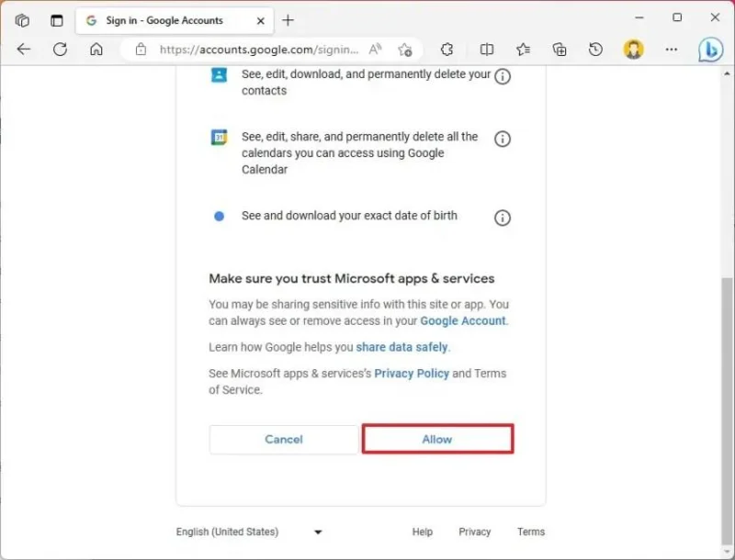Close the Sign in Google Accounts tab

coord(261,20)
